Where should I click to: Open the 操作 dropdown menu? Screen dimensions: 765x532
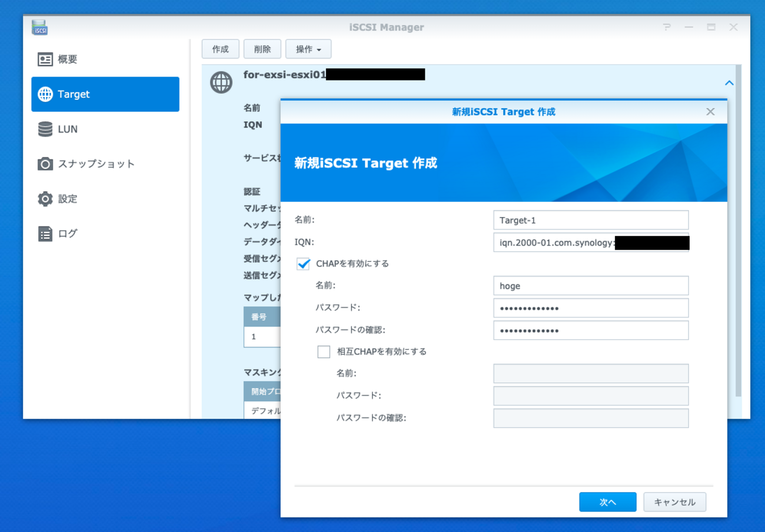coord(308,49)
